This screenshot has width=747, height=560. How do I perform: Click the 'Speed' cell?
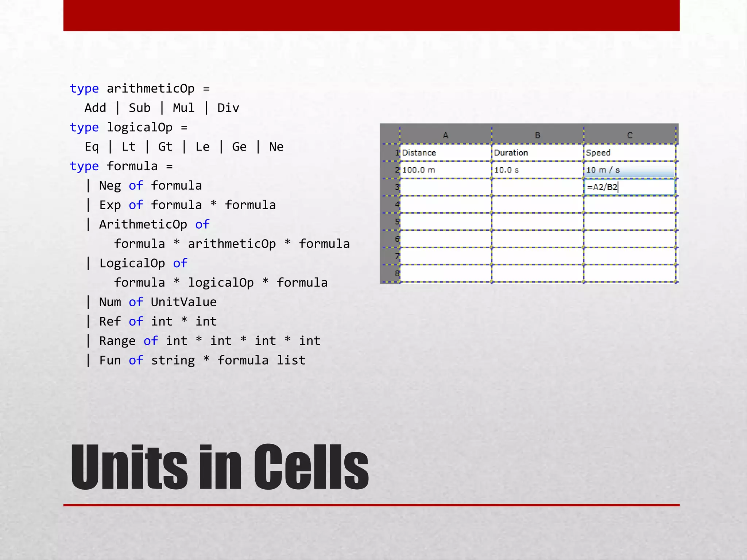point(630,152)
